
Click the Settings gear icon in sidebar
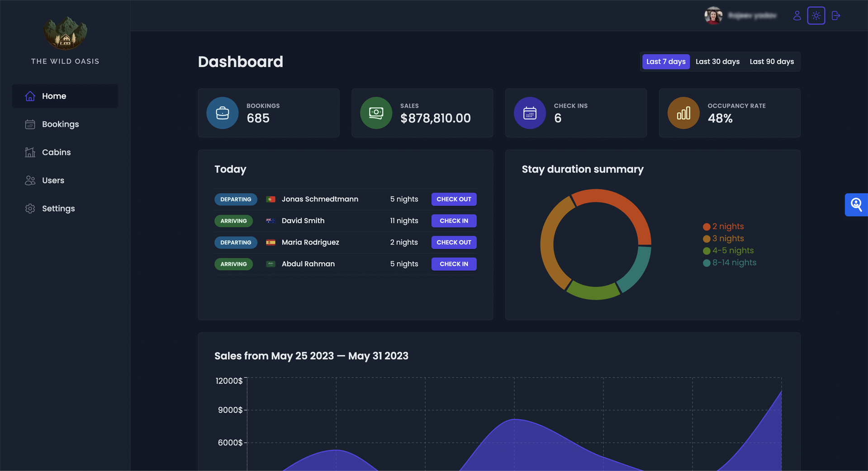pos(30,208)
